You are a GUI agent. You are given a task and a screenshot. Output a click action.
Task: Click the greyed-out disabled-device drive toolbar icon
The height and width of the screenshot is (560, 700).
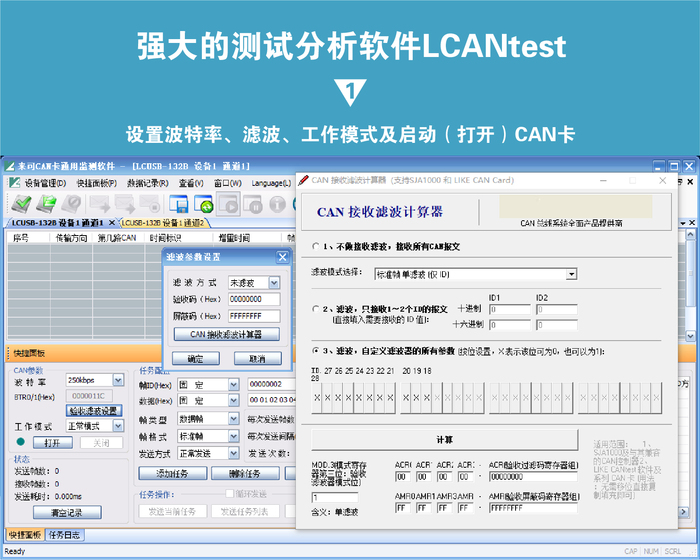[x=71, y=204]
